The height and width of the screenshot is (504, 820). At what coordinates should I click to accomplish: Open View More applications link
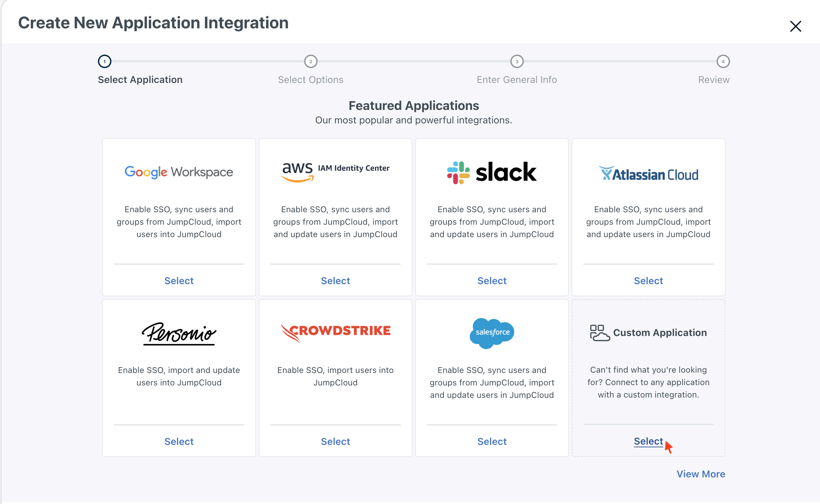[x=701, y=474]
